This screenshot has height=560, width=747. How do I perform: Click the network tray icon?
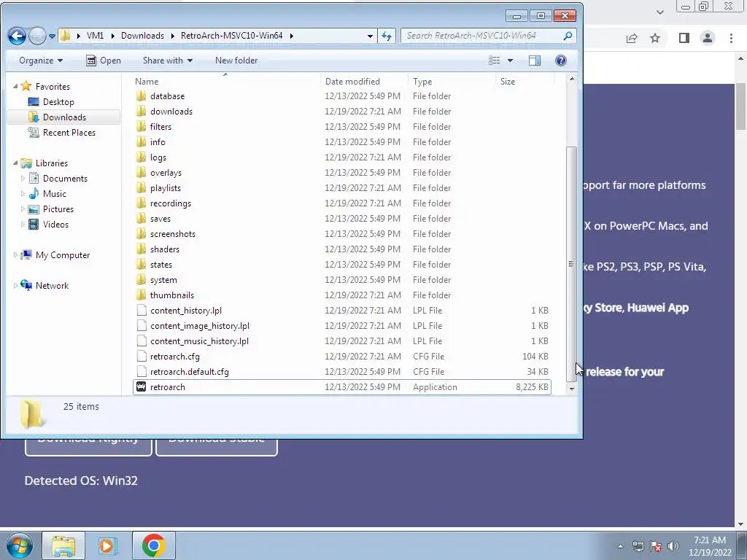(x=638, y=546)
